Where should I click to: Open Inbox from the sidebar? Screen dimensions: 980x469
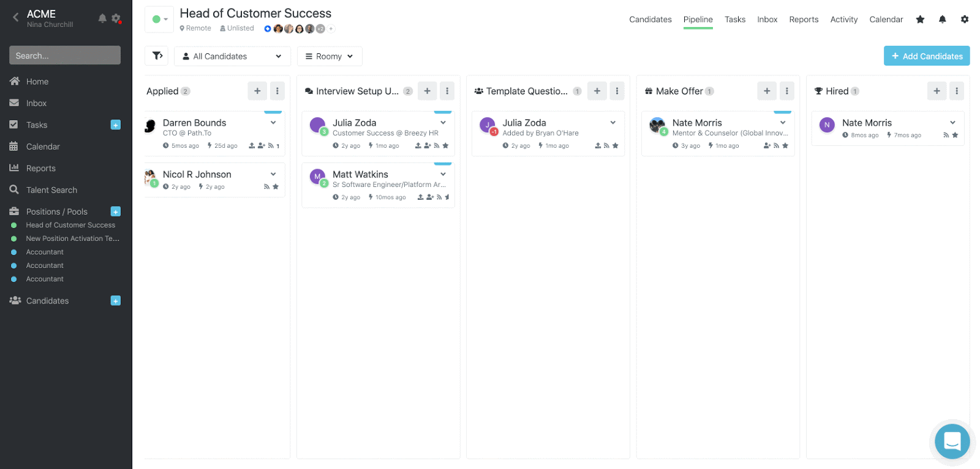36,103
